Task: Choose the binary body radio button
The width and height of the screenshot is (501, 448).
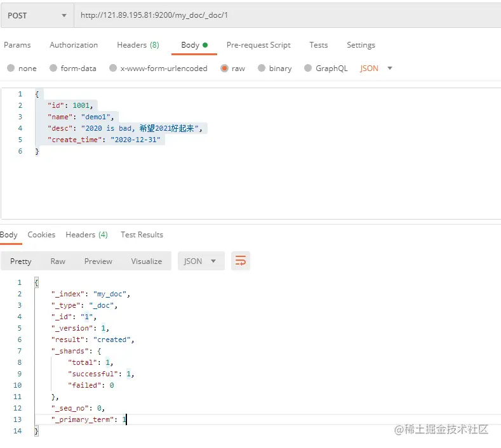Action: click(x=262, y=69)
